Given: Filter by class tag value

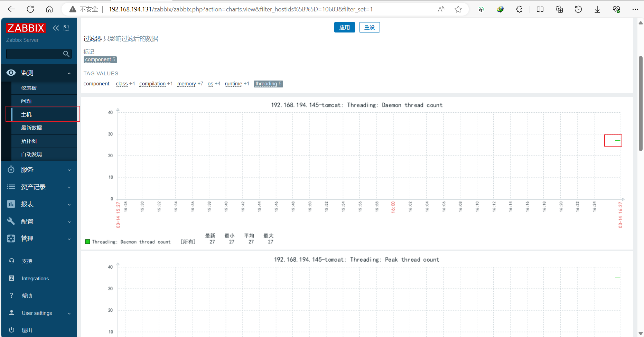Looking at the screenshot, I should click(x=122, y=84).
